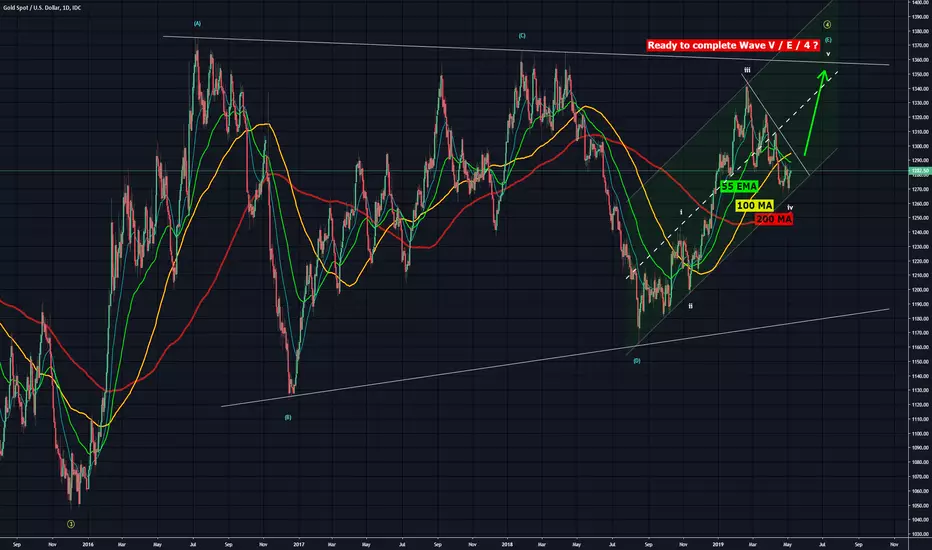Select the "v" sub-wave label under (E)
The width and height of the screenshot is (932, 550).
[828, 54]
